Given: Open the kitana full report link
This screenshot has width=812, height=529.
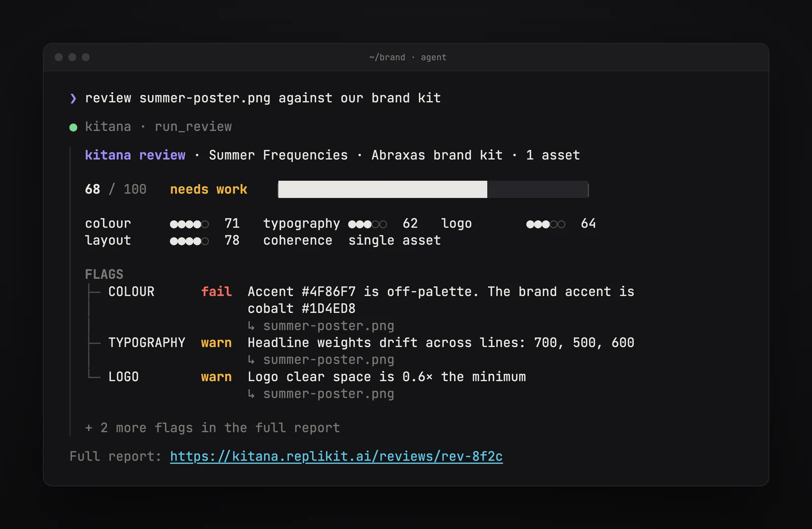Looking at the screenshot, I should (336, 456).
